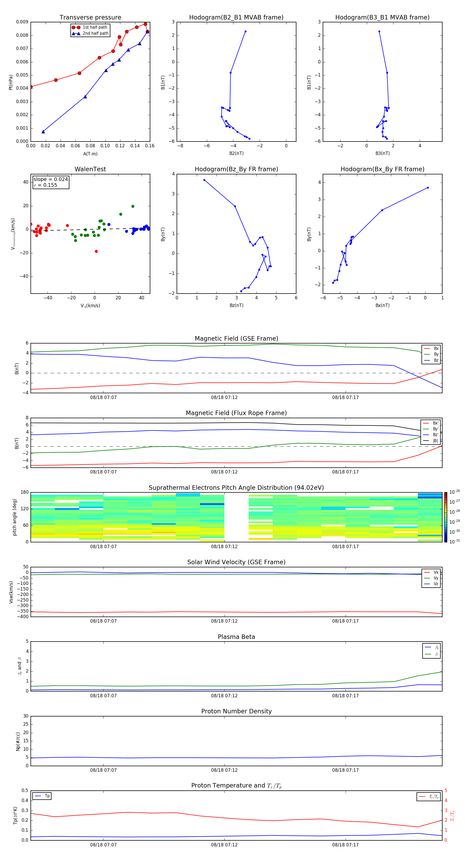
Task: Select the "By'" legend entry in Flux Rope panel
Action: coord(431,429)
